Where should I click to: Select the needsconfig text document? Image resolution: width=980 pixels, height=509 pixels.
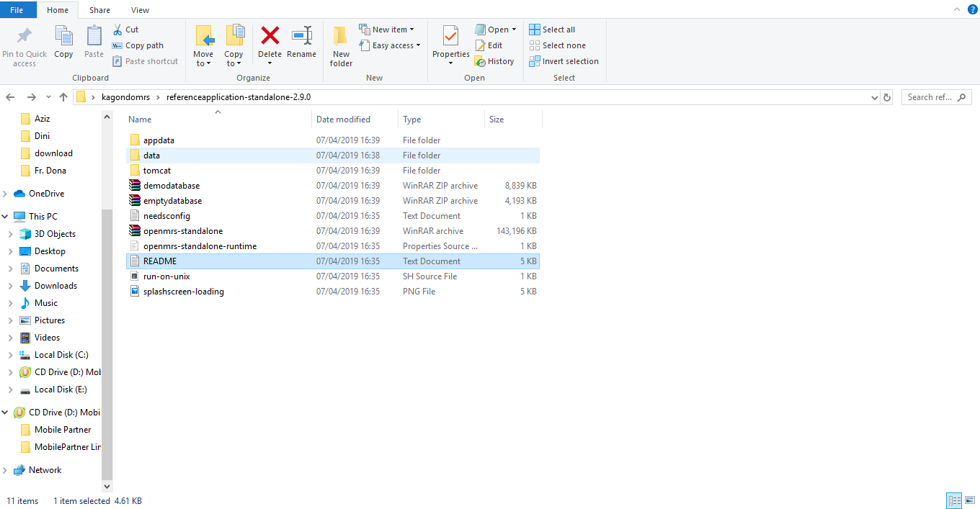point(332,216)
